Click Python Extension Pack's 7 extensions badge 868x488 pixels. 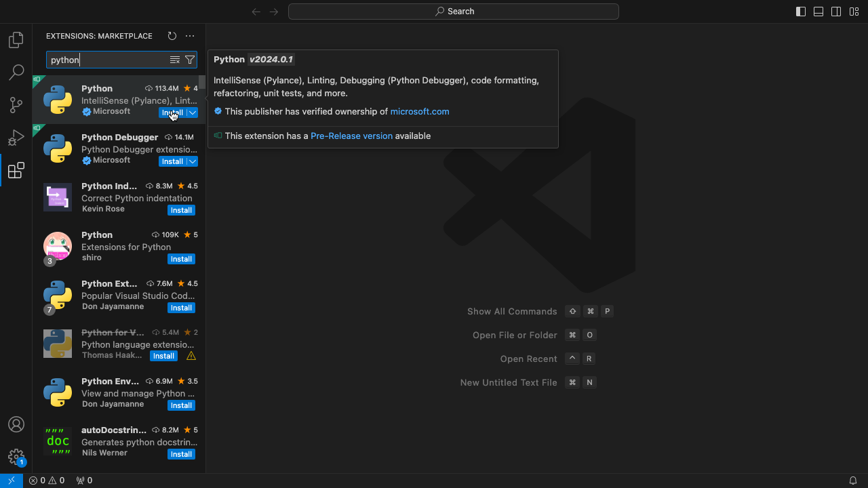click(x=50, y=310)
